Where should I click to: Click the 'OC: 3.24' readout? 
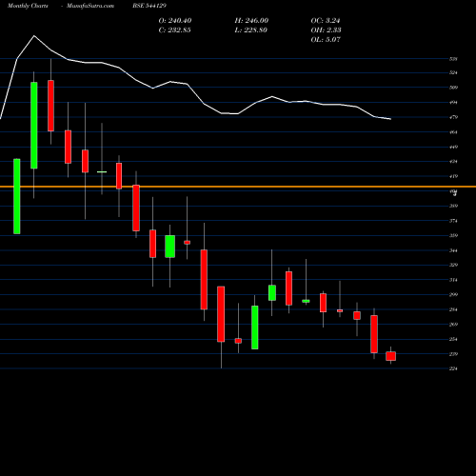[x=326, y=21]
